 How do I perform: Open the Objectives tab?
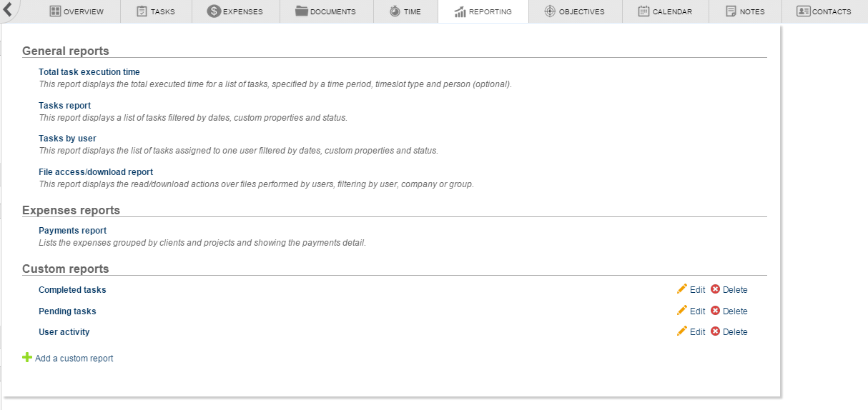(x=574, y=11)
